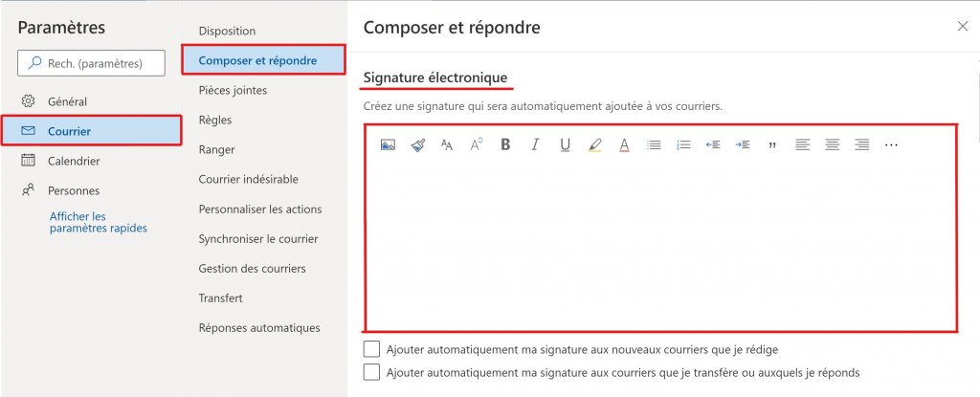Open the font size options

(x=446, y=145)
